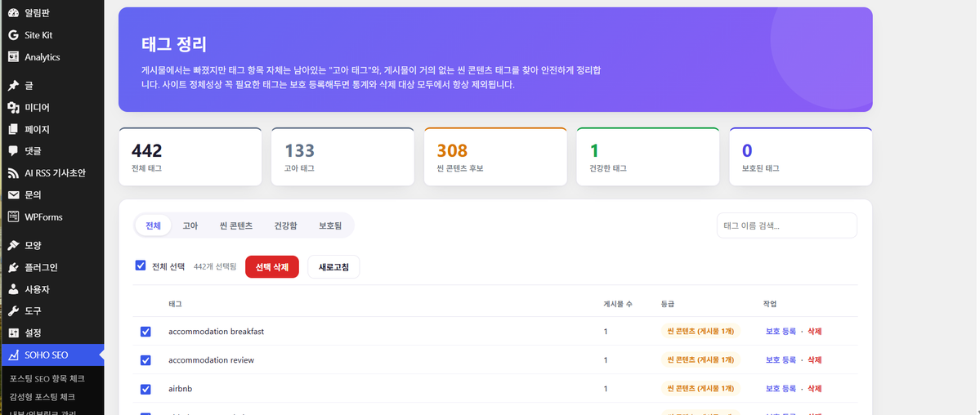Click 삭제 for airbnb tag

(814, 389)
